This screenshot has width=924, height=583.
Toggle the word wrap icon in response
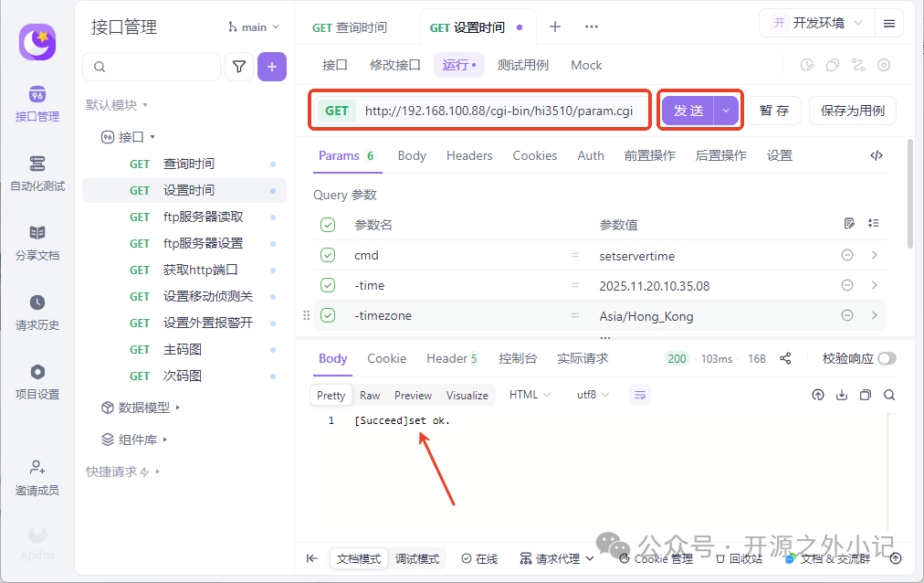(639, 395)
